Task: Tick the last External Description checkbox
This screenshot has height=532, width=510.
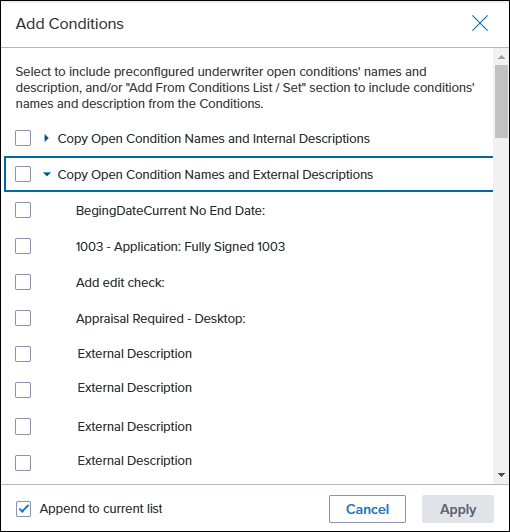Action: [x=23, y=463]
